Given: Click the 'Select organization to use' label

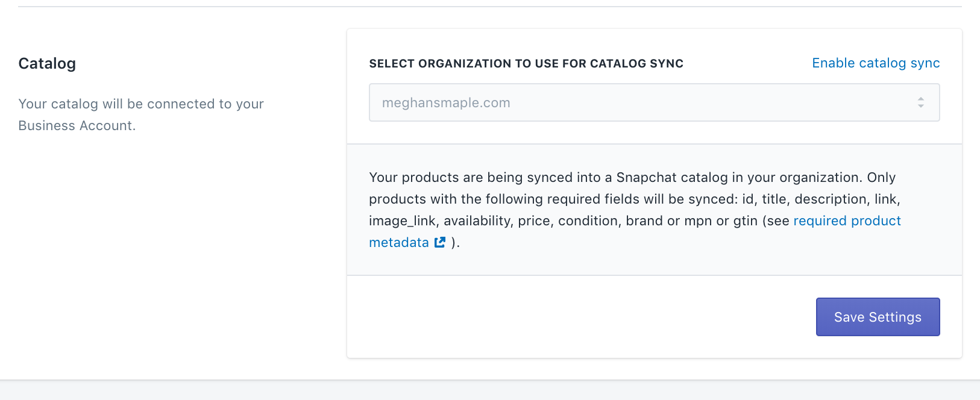Looking at the screenshot, I should tap(526, 64).
